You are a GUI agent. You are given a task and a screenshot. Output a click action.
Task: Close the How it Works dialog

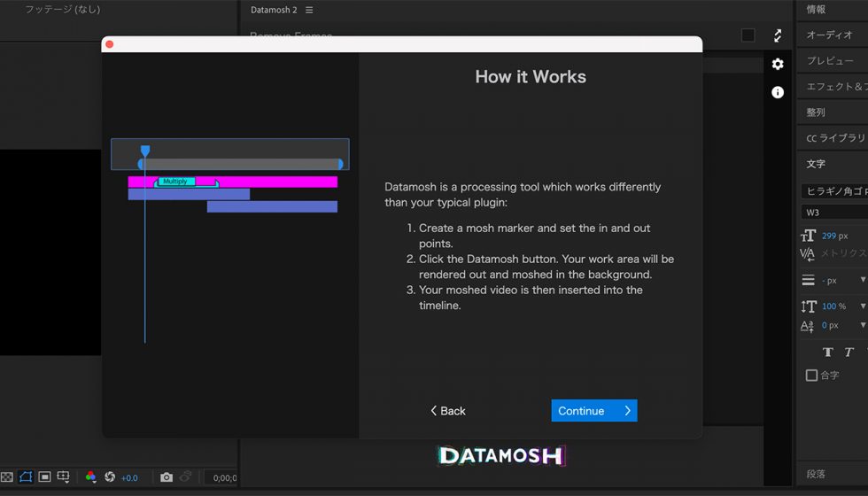pyautogui.click(x=110, y=44)
